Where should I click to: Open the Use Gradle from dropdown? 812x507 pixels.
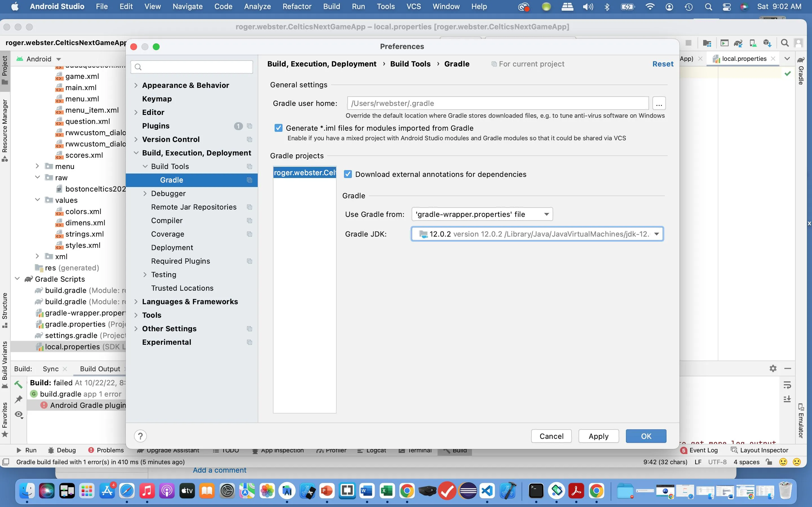pos(547,214)
